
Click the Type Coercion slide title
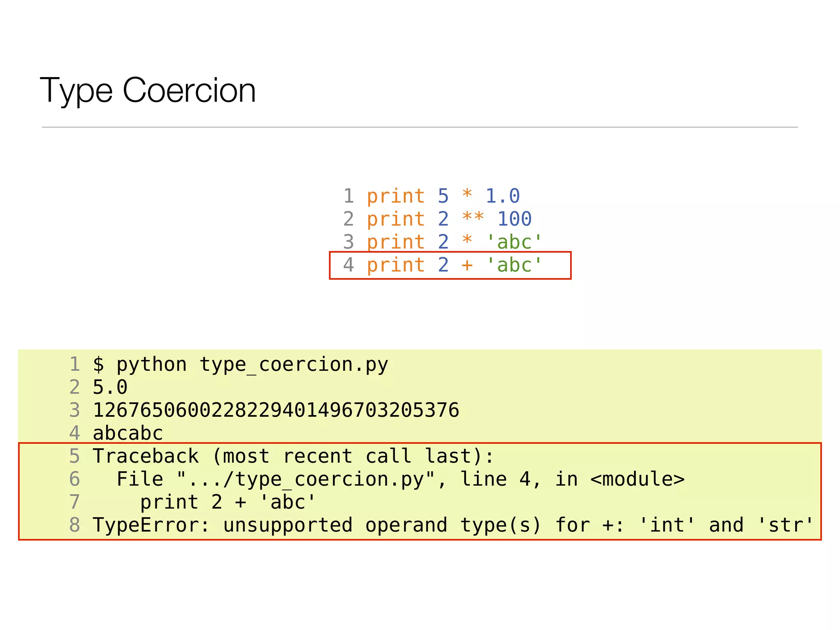[148, 90]
